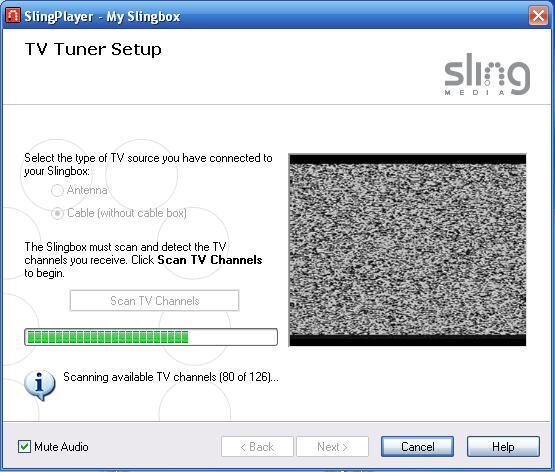Screen dimensions: 555x472
Task: Click the blue information bubble icon
Action: click(x=40, y=385)
